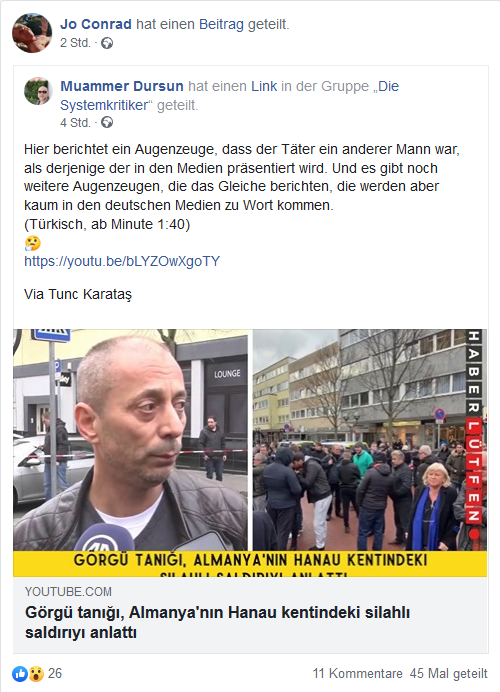This screenshot has width=500, height=692.
Task: Click the 4 Std. timestamp
Action: 75,122
